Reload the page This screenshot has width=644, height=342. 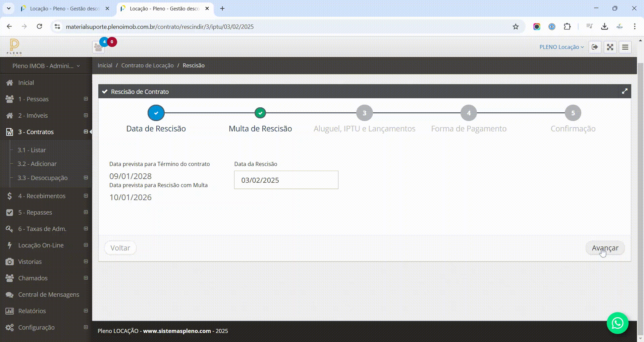[x=39, y=26]
